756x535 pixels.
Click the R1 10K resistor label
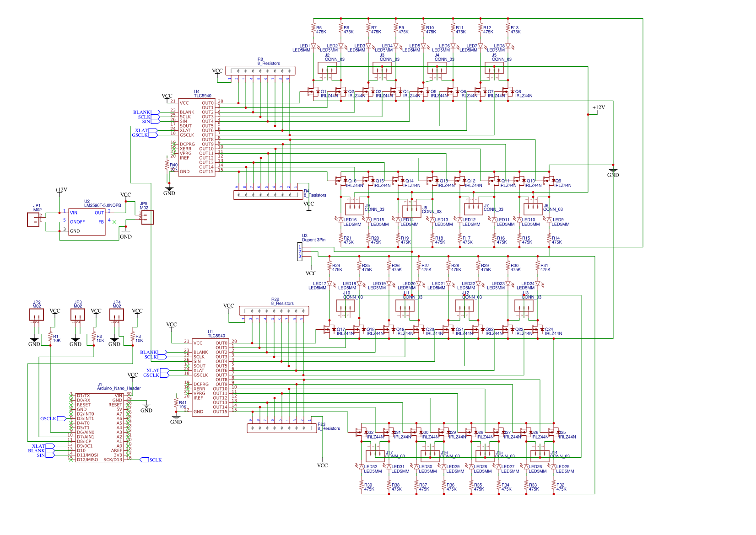coord(57,338)
